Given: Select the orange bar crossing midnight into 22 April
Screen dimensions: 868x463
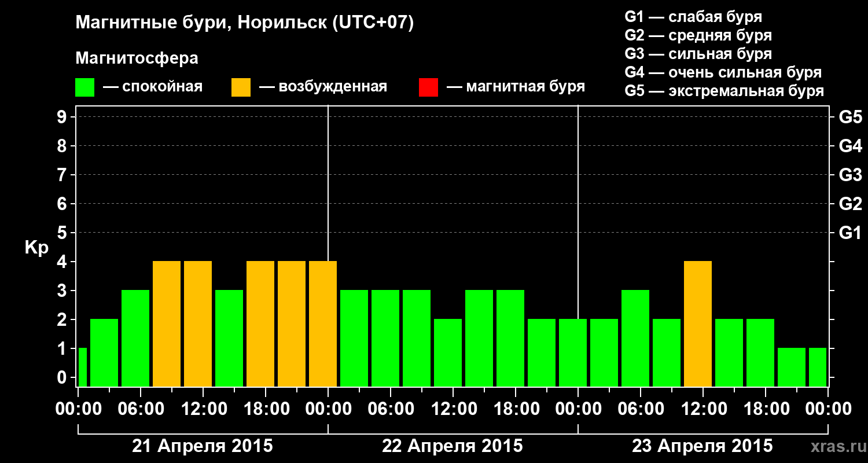Looking at the screenshot, I should coord(323,324).
